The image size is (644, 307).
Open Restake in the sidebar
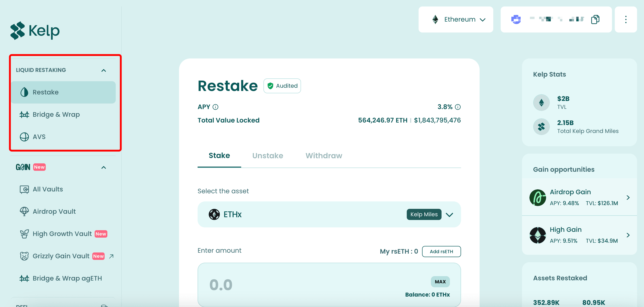click(63, 92)
